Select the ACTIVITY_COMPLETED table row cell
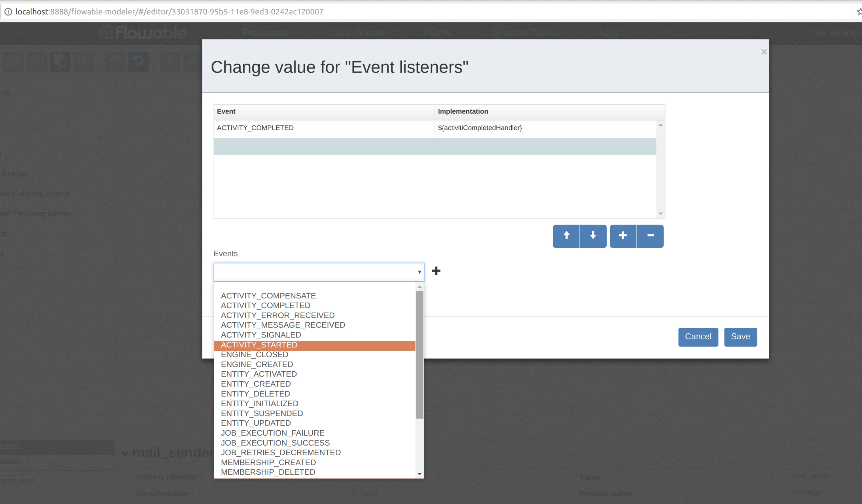Screen dimensions: 862x504 (x=324, y=129)
